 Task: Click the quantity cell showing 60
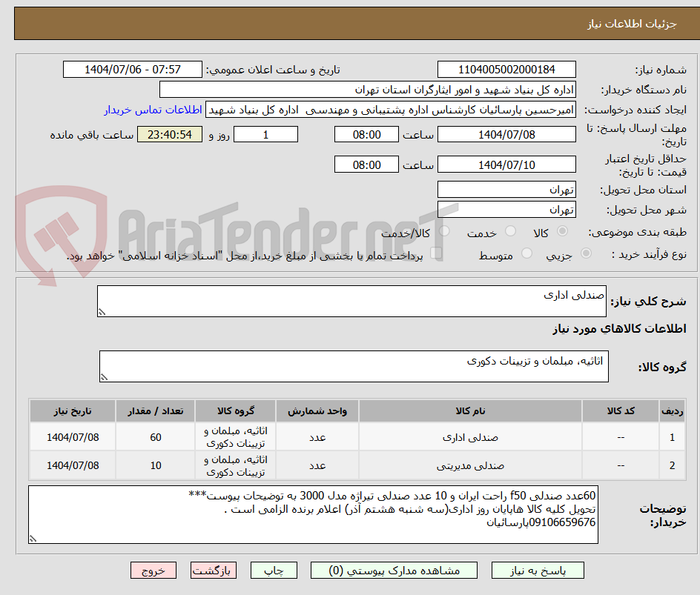156,438
